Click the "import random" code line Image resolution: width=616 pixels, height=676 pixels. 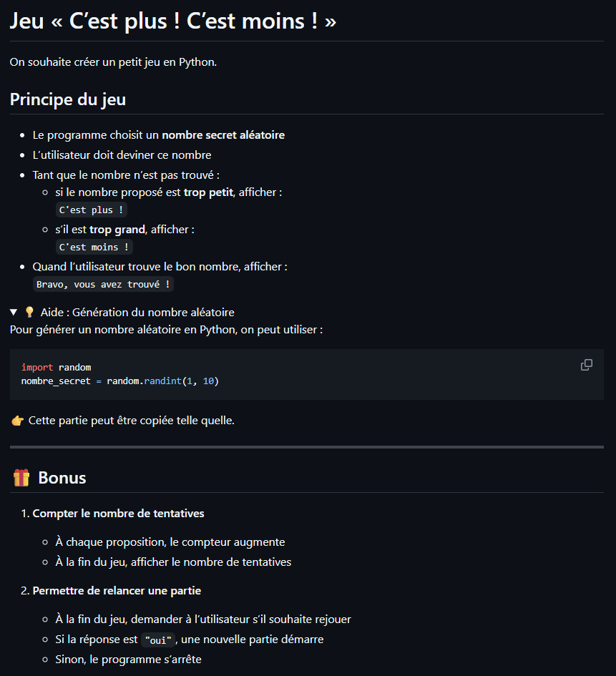(57, 368)
